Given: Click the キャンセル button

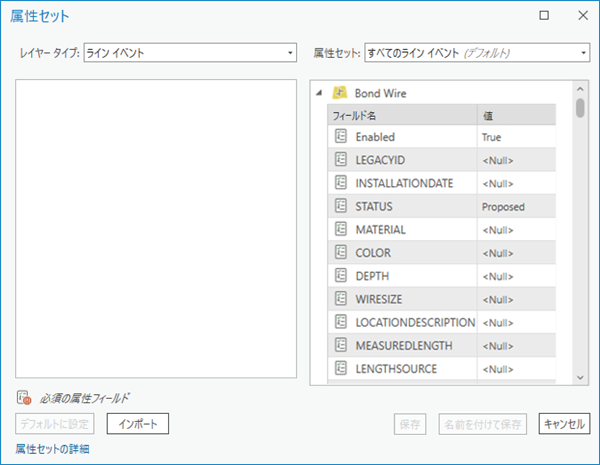Looking at the screenshot, I should coord(563,424).
